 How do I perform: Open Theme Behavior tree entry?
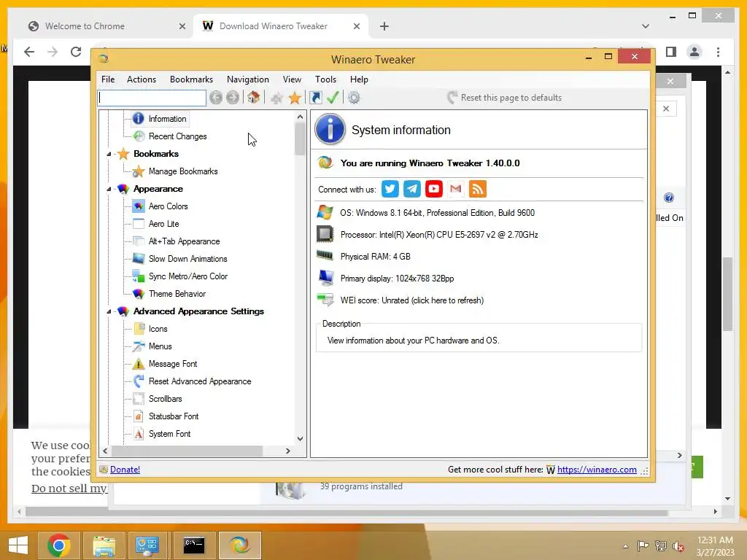(177, 294)
